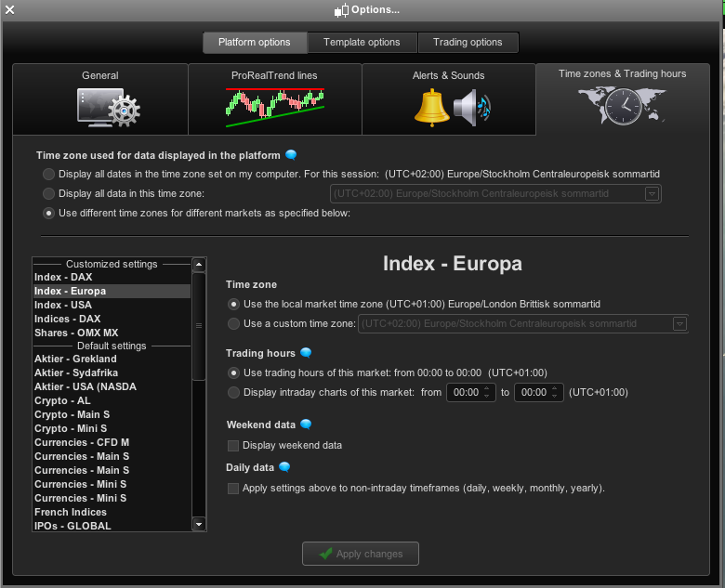The image size is (725, 588).
Task: Open the General settings section
Action: [100, 99]
